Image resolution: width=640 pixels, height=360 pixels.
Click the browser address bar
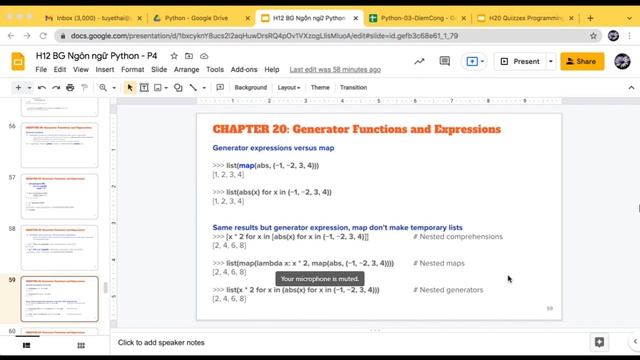point(327,36)
